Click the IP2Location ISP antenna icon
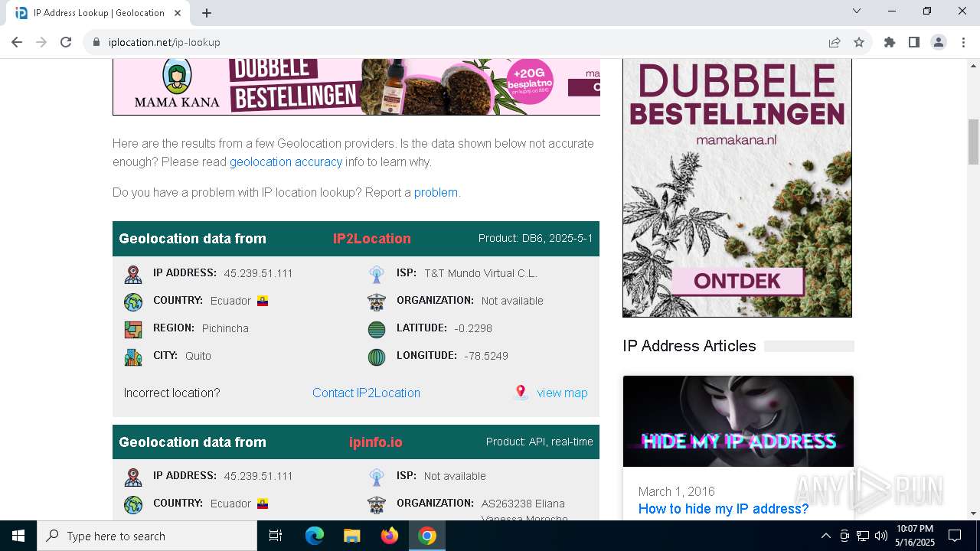 (376, 274)
